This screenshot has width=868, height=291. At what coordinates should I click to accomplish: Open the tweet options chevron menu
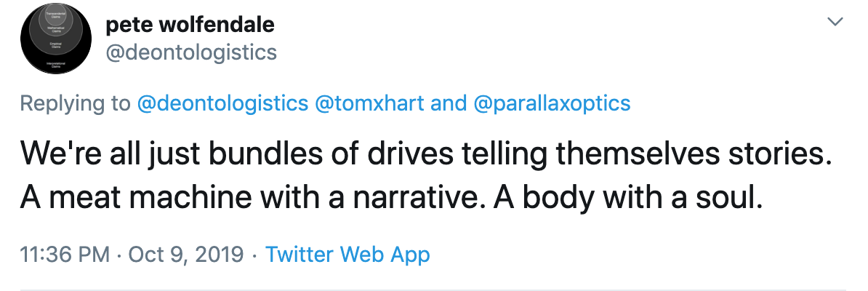tap(836, 23)
